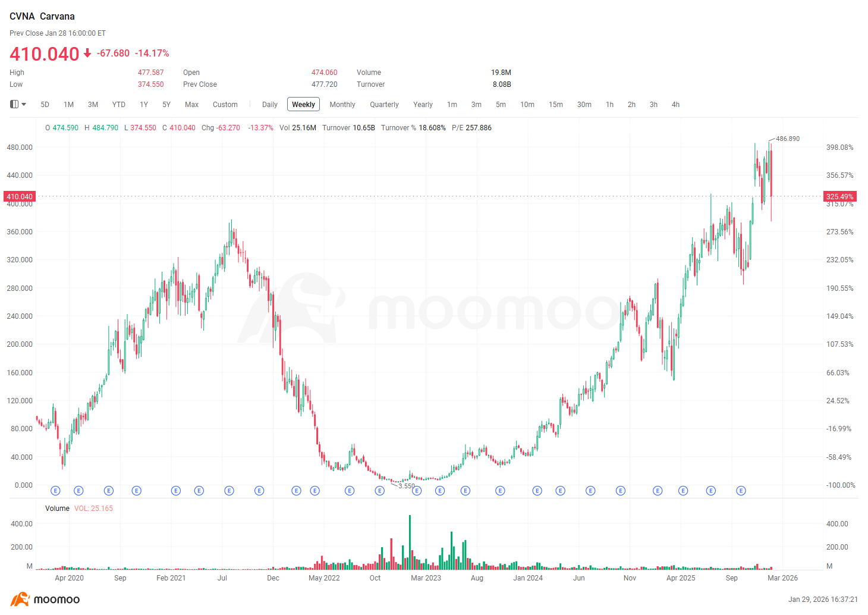Click the 410.040 current price axis tag
The height and width of the screenshot is (615, 868).
(20, 196)
